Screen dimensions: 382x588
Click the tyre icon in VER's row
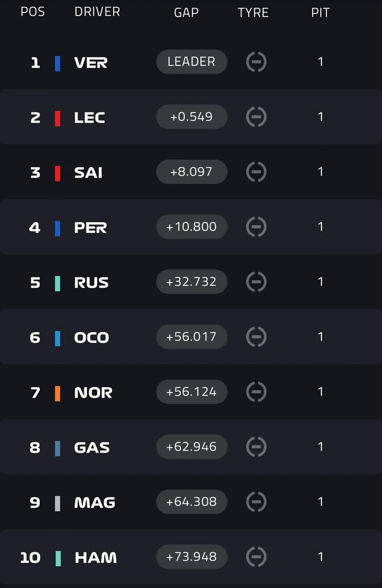[x=256, y=62]
